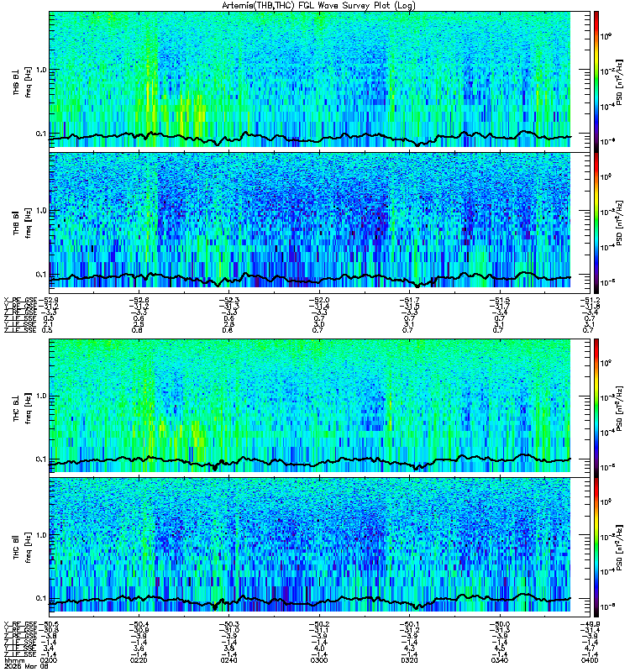
Task: Pick the color bar beside THB B∥ spectrogram
Action: pos(596,223)
